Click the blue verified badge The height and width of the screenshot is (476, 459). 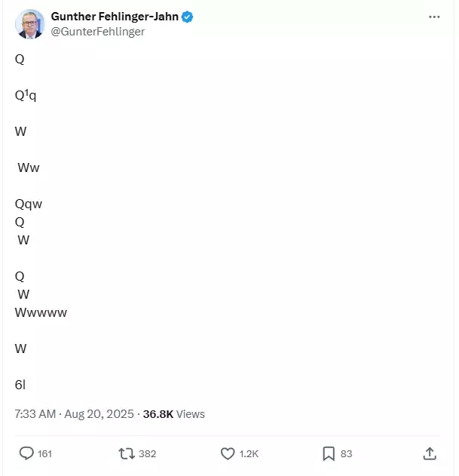point(187,17)
